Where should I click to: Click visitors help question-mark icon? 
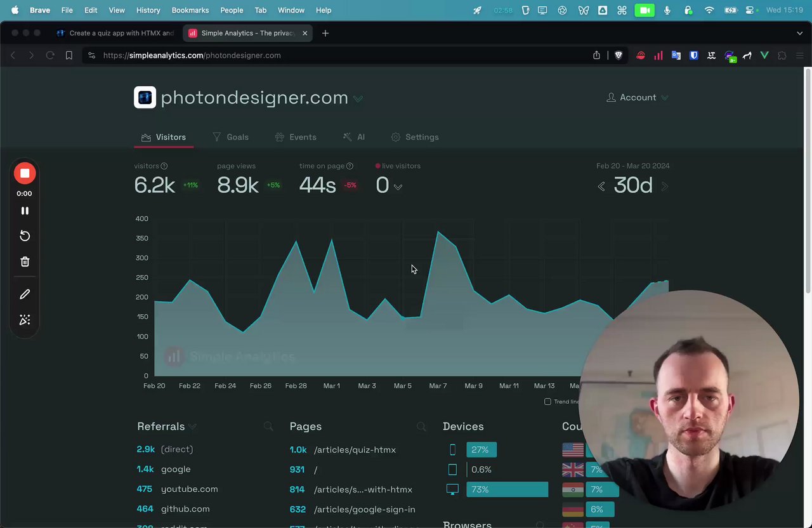164,166
